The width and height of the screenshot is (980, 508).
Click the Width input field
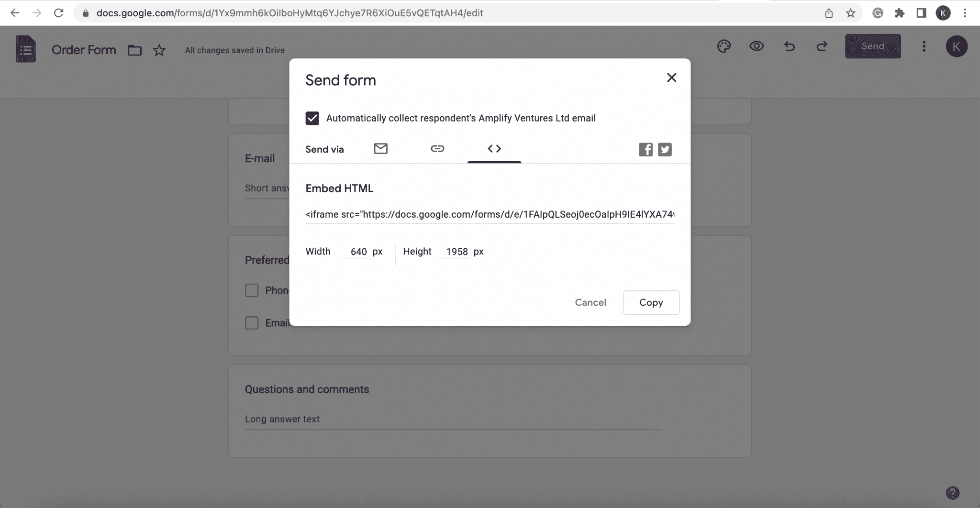coord(353,252)
